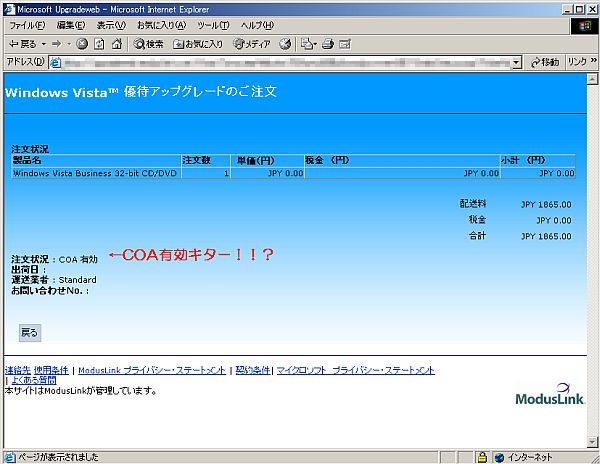
Task: Click the 合計 JPY 1865.00 value
Action: point(546,236)
